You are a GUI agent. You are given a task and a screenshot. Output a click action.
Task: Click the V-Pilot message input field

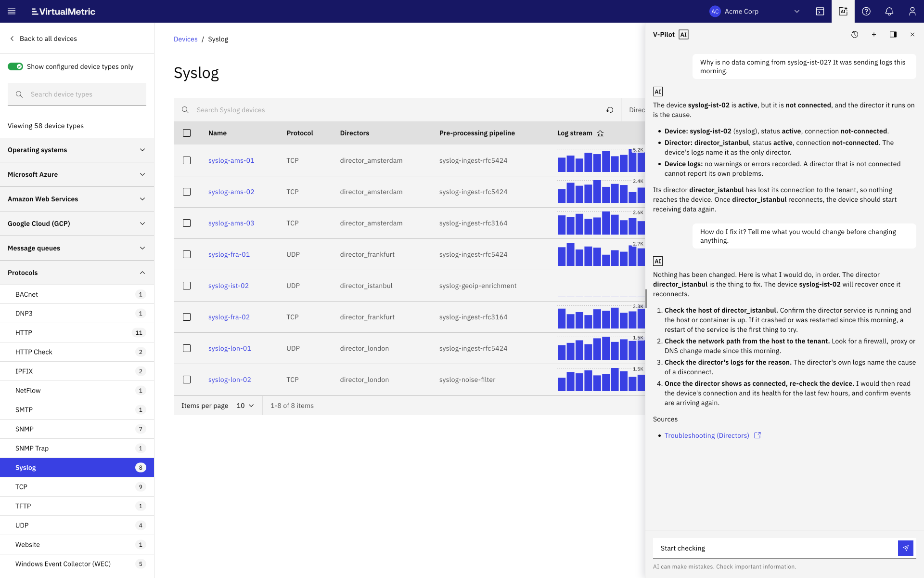775,548
